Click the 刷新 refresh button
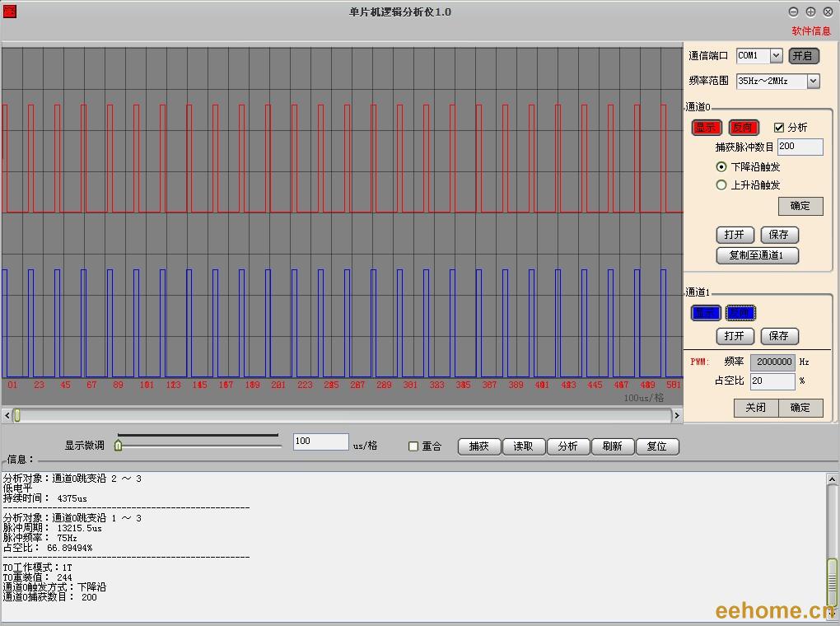Screen dimensions: 840x626 613,446
